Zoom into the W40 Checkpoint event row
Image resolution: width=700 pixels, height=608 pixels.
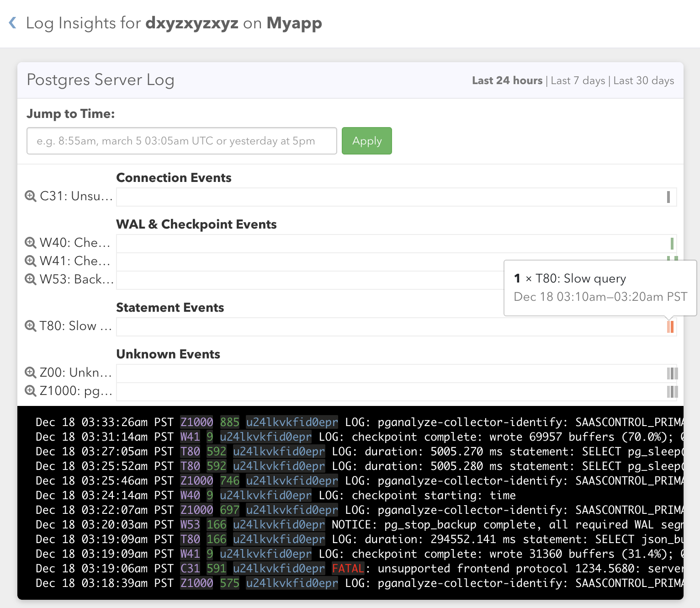pos(31,243)
